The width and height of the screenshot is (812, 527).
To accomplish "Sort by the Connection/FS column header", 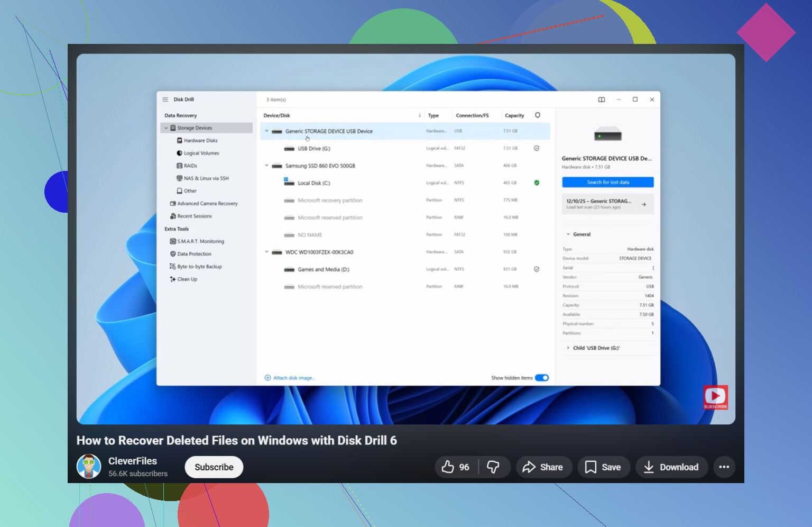I will point(472,115).
